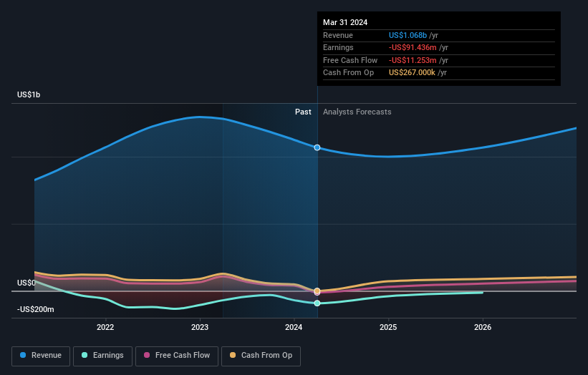Click the Revenue row label in tooltip
Screen dimensions: 588x375
tap(338, 35)
